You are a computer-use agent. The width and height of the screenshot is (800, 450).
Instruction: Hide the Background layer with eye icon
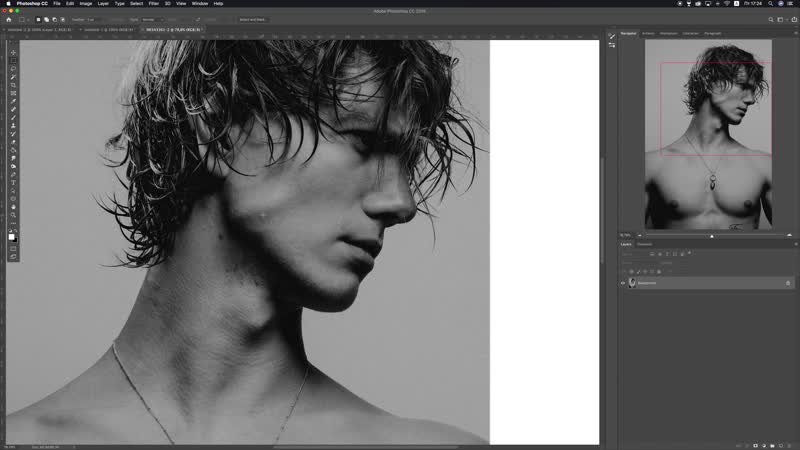point(622,283)
